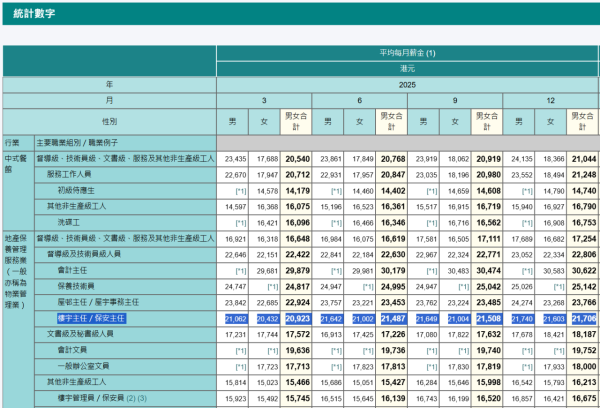The width and height of the screenshot is (600, 408).
Task: Click the 港元 unit header
Action: (407, 69)
